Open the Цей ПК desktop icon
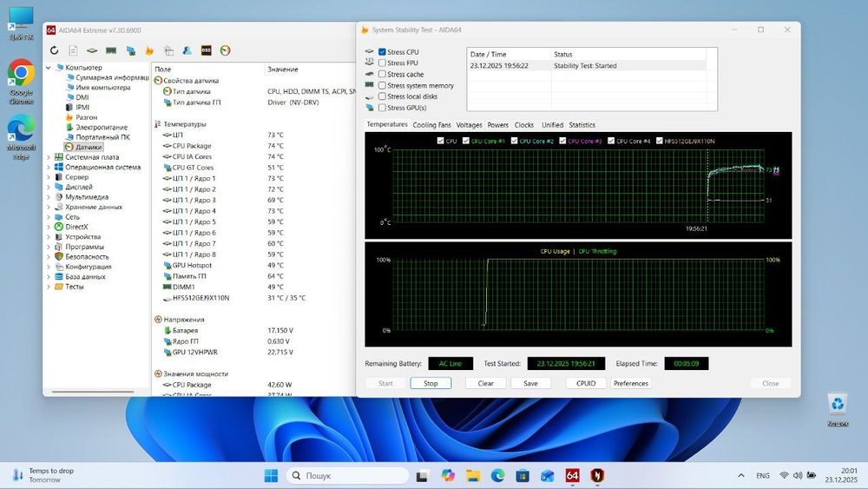Screen dimensions: 868x489 click(x=21, y=23)
